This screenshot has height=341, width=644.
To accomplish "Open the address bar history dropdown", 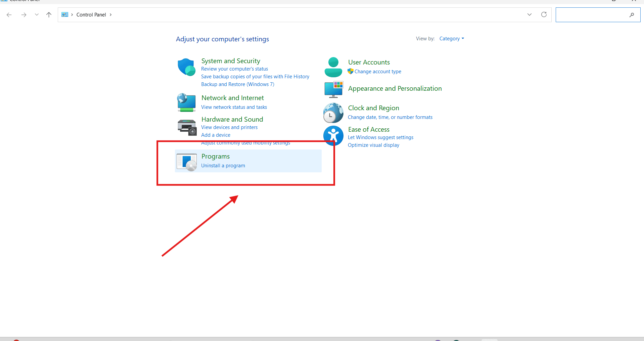I will pyautogui.click(x=529, y=14).
